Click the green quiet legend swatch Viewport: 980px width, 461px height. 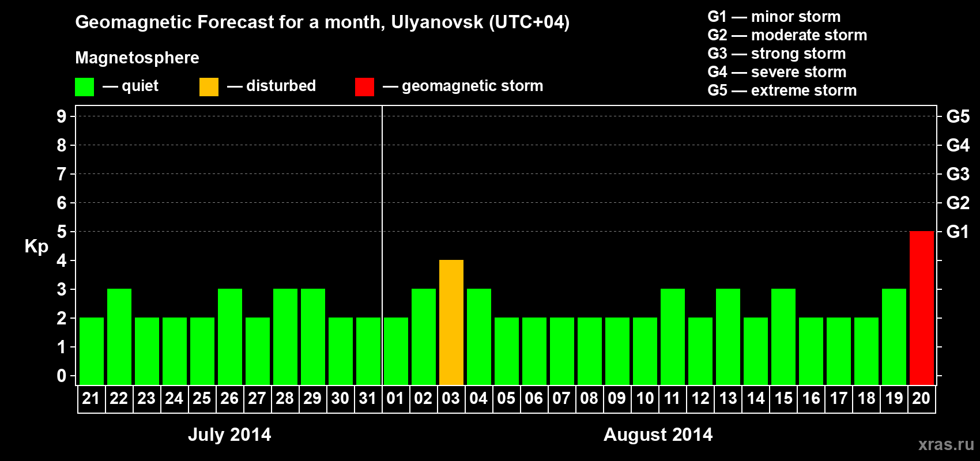(x=84, y=87)
